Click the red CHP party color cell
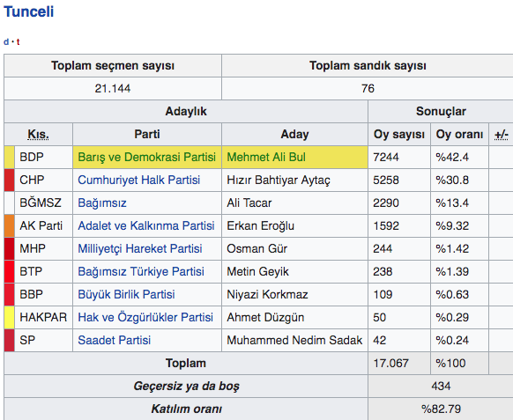Image resolution: width=513 pixels, height=420 pixels. pos(9,181)
